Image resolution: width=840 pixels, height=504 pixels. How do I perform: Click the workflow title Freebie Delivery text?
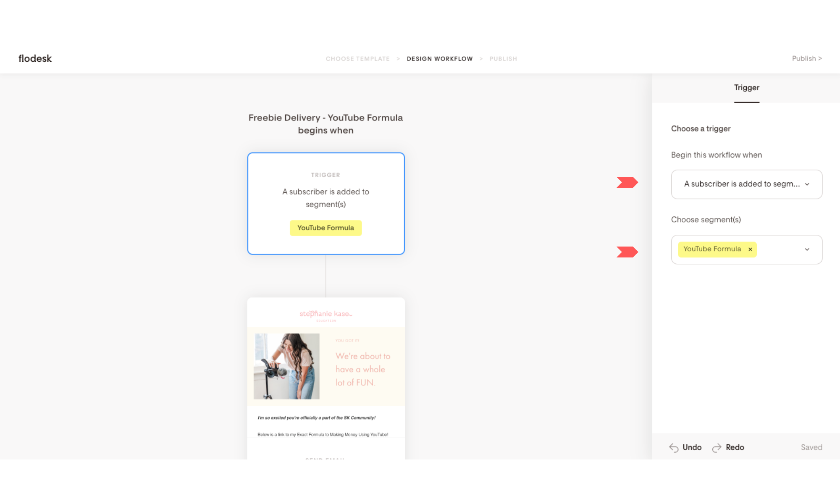pyautogui.click(x=325, y=124)
